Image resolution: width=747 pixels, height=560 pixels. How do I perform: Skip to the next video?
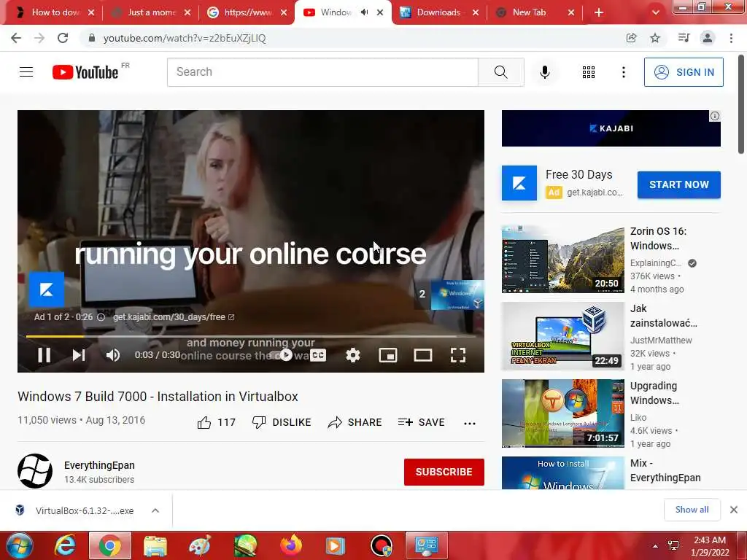click(79, 355)
